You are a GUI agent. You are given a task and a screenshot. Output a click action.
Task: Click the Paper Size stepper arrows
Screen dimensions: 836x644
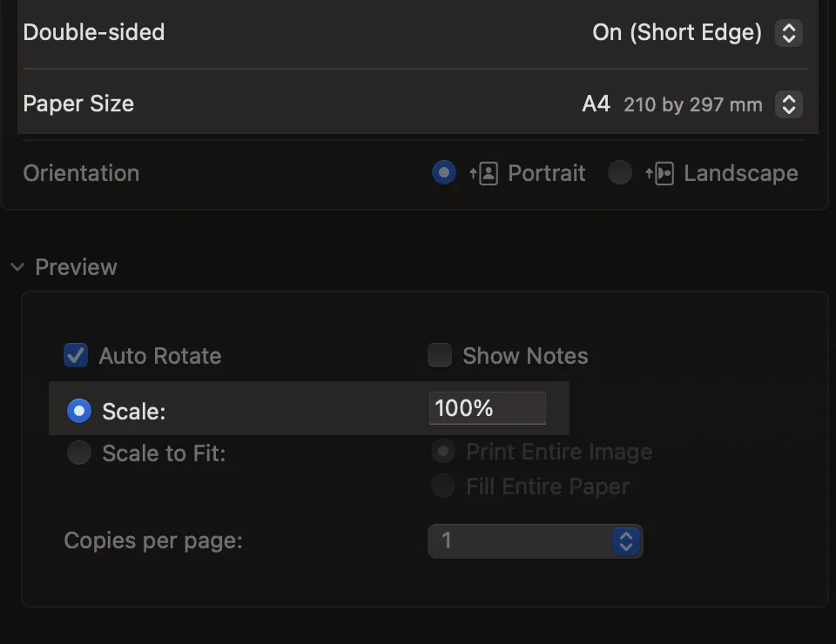click(789, 104)
